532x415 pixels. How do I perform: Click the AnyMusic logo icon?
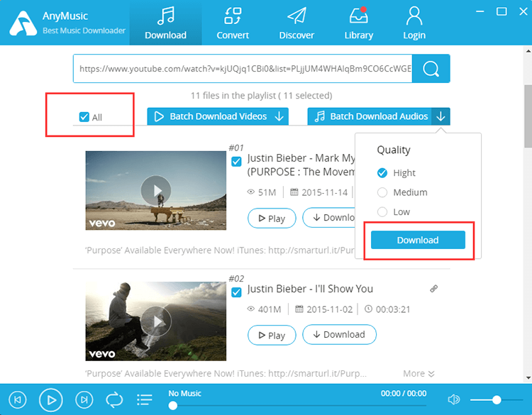[x=23, y=23]
